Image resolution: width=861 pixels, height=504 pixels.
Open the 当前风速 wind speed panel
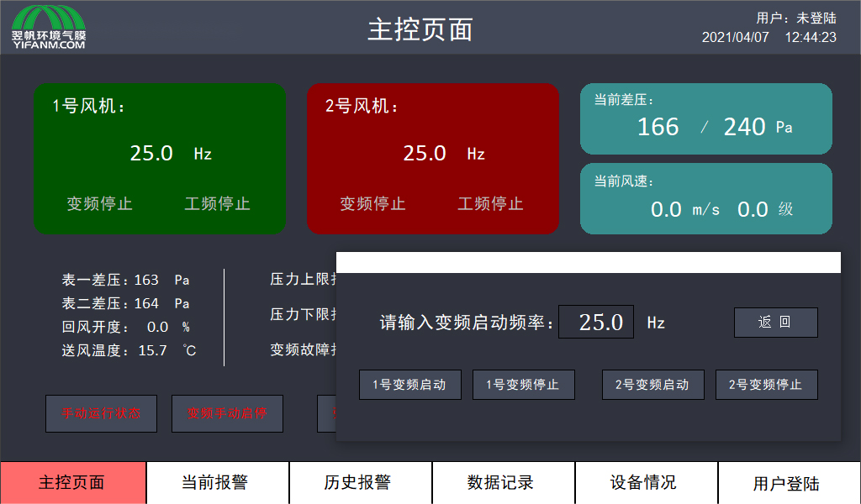(x=706, y=198)
